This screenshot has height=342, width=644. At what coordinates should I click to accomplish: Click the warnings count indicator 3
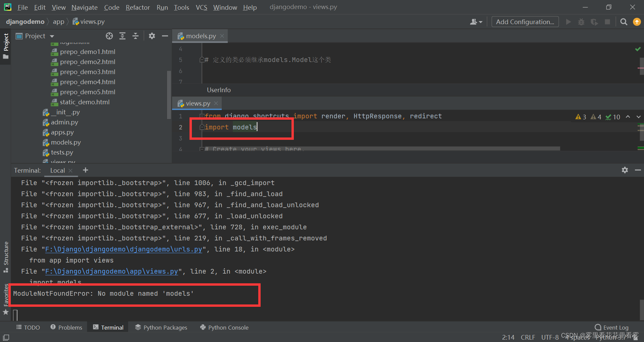pyautogui.click(x=581, y=117)
